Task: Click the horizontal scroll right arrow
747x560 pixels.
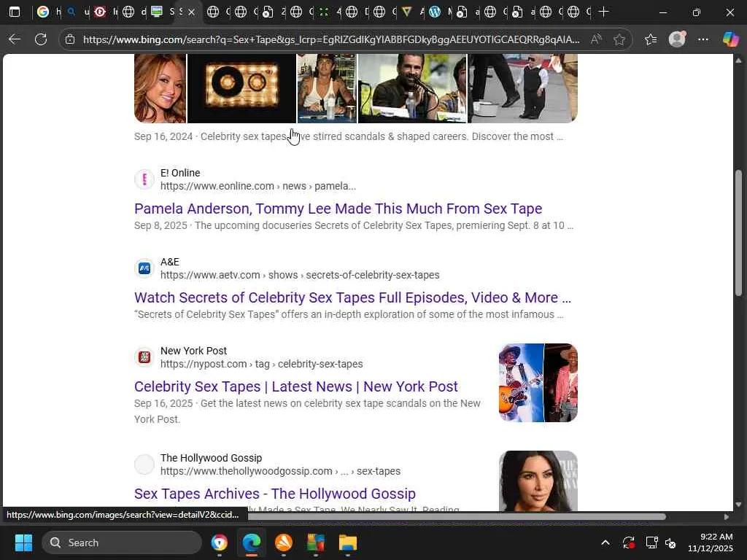Action: tap(726, 517)
